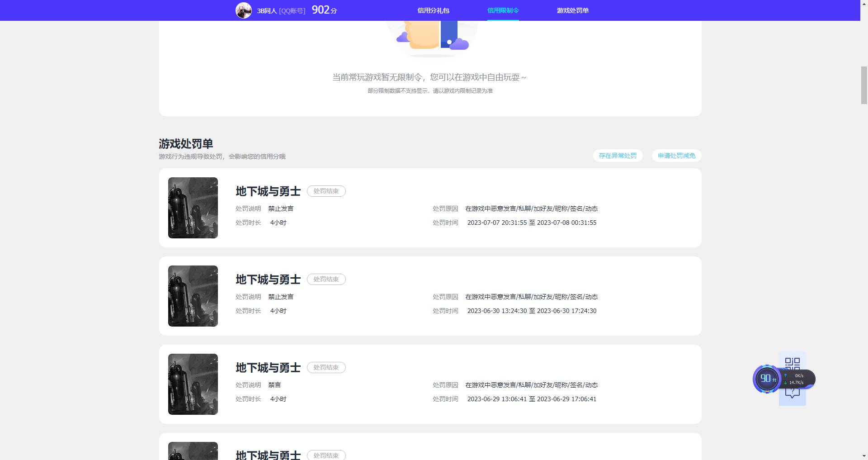Select the active 信用限制令 tab
This screenshot has height=460, width=868.
[x=503, y=10]
